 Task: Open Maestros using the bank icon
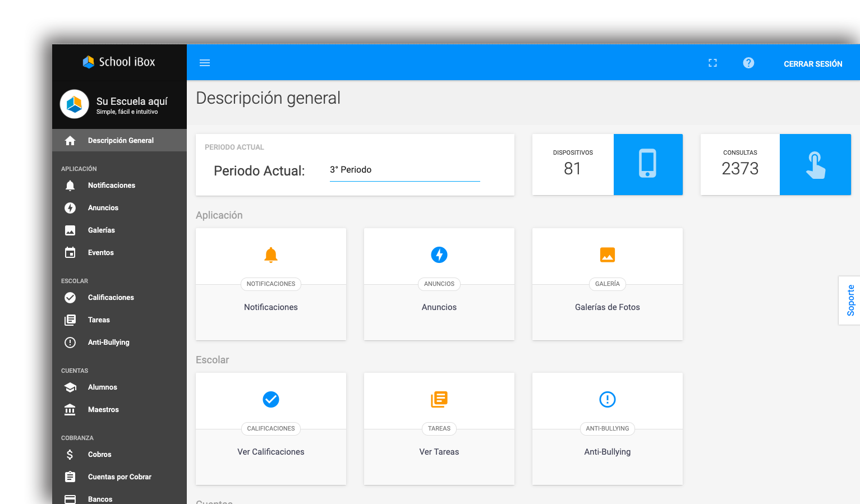click(70, 409)
